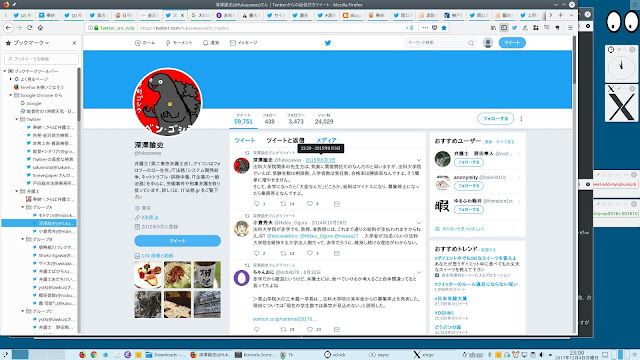Open page actions three-dot menu in address bar
Viewport: 640px width, 360px height.
coord(425,28)
